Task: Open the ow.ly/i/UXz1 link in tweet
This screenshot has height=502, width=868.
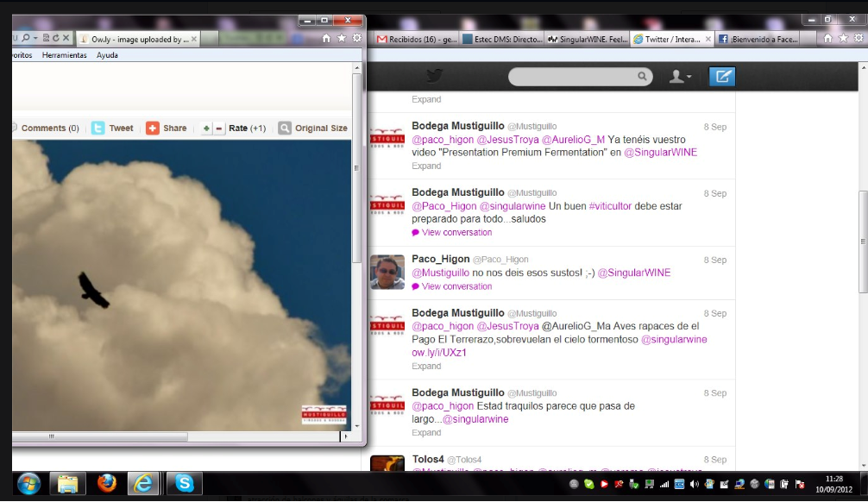Action: [439, 353]
